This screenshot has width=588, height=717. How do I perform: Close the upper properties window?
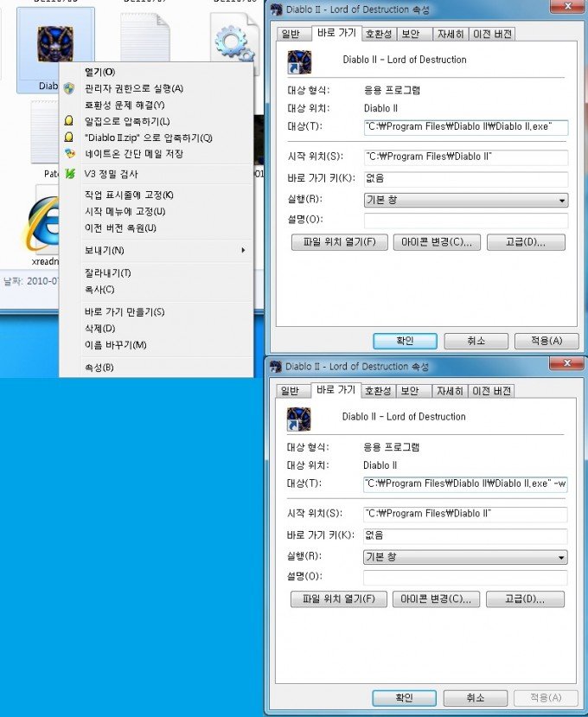tap(567, 6)
